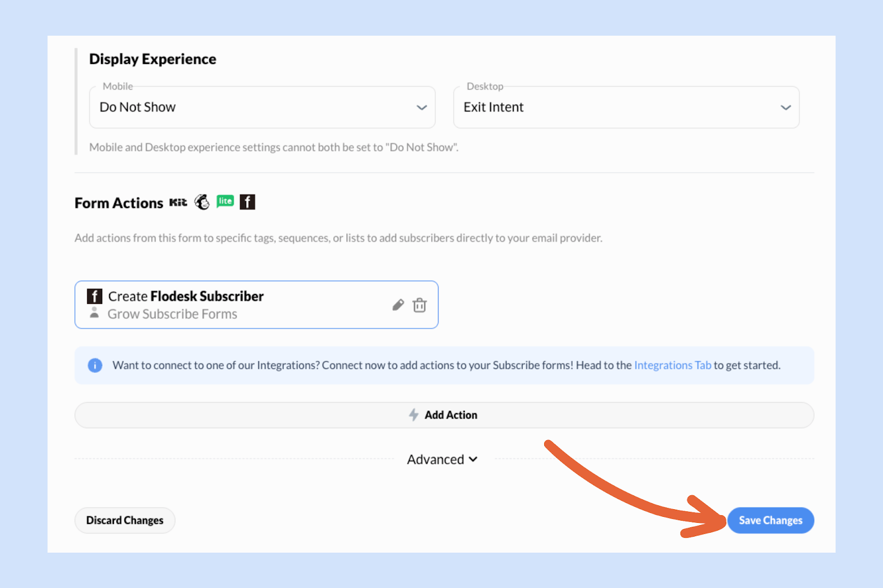This screenshot has height=588, width=883.
Task: Click the Exit Intent value in Desktop field
Action: [x=493, y=108]
